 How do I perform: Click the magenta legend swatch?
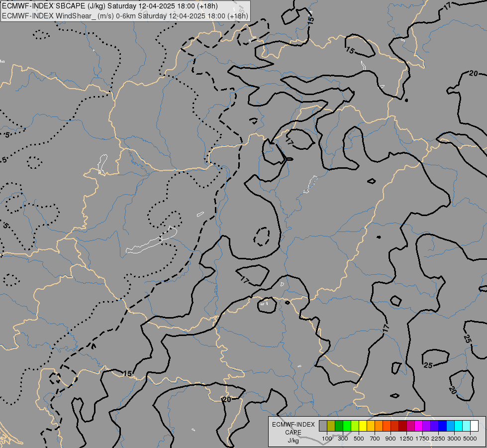tap(418, 426)
